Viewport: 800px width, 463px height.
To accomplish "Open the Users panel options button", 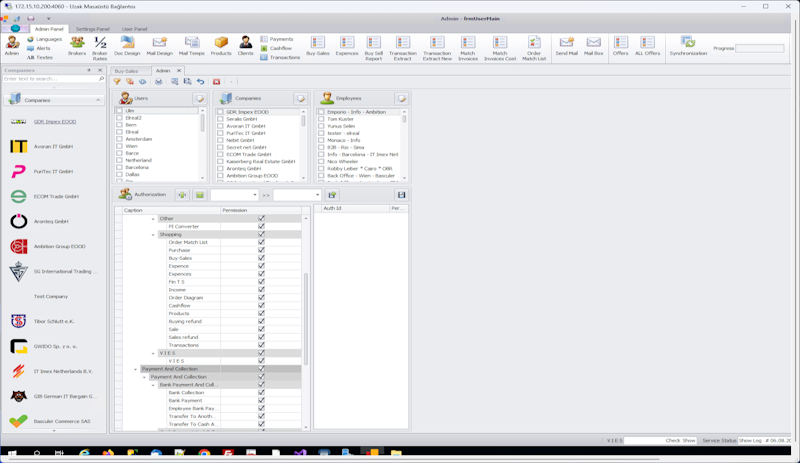I will [x=199, y=98].
